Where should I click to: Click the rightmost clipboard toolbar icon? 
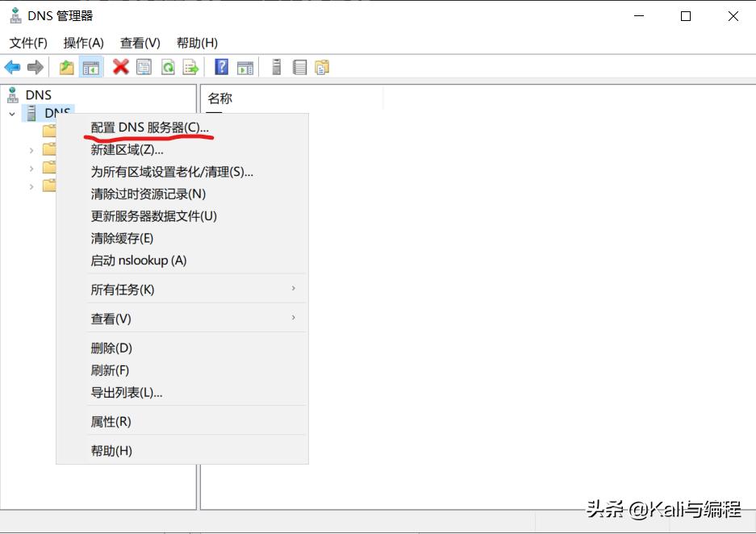point(322,67)
